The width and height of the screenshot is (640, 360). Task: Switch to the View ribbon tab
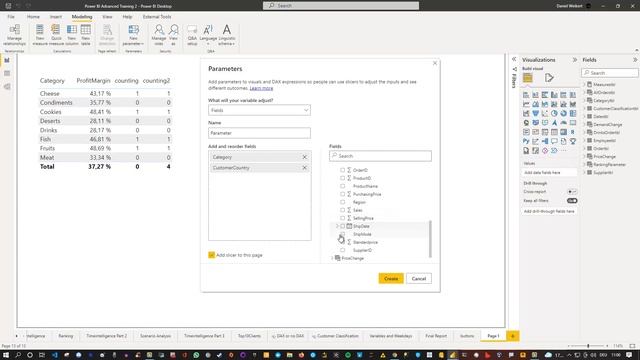(x=107, y=17)
